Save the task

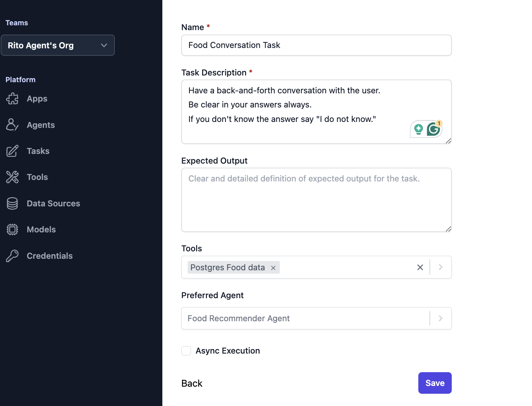click(435, 383)
